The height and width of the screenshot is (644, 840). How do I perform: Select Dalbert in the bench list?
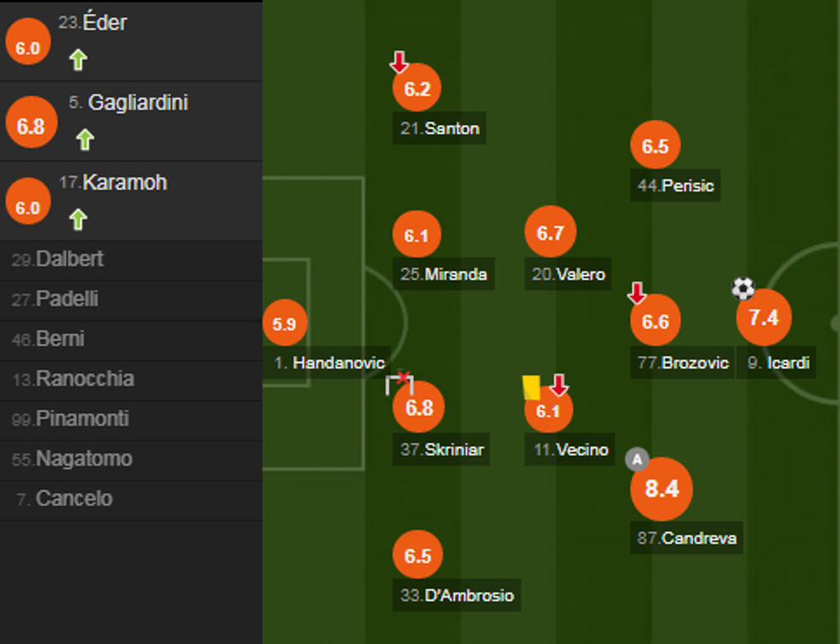click(69, 259)
